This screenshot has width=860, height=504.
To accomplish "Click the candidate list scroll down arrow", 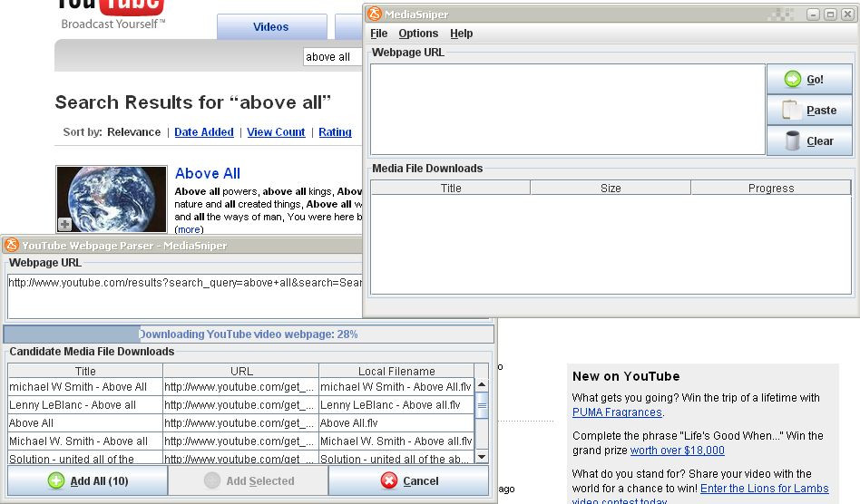I will (482, 456).
